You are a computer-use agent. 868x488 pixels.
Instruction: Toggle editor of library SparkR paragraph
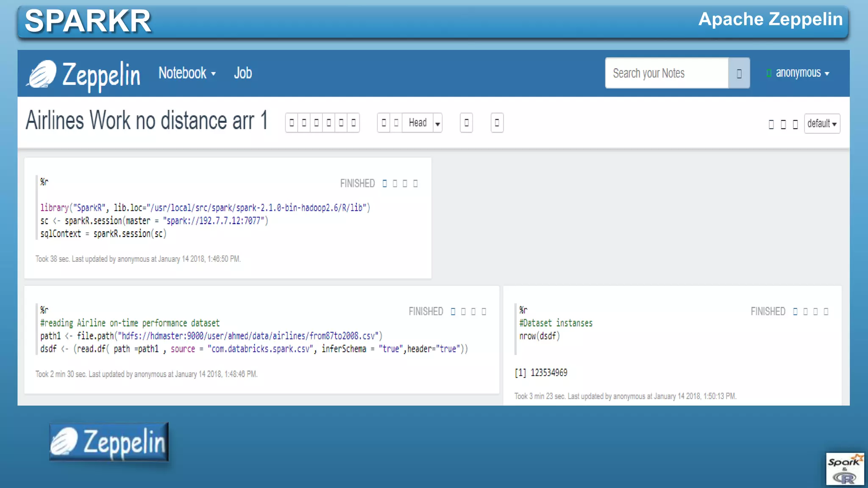395,183
